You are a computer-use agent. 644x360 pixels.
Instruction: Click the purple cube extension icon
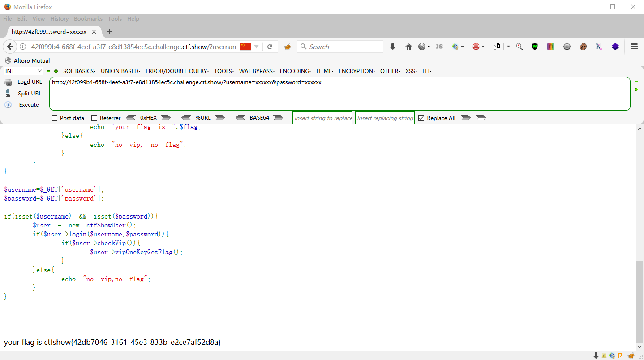615,47
